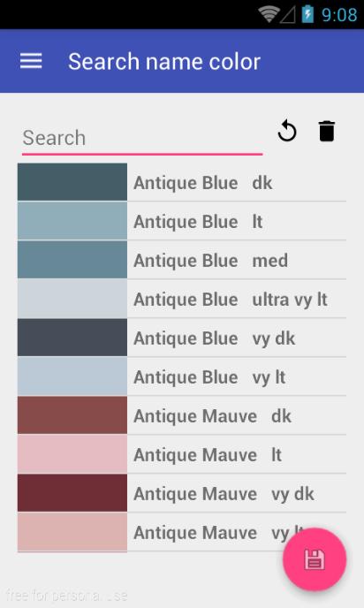This screenshot has width=364, height=608.
Task: Tap the reset refresh arrow icon
Action: click(x=287, y=131)
